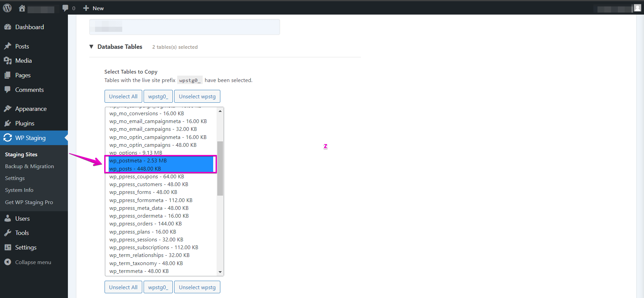
Task: Select wp_ppress_ordermeta table
Action: click(x=161, y=216)
